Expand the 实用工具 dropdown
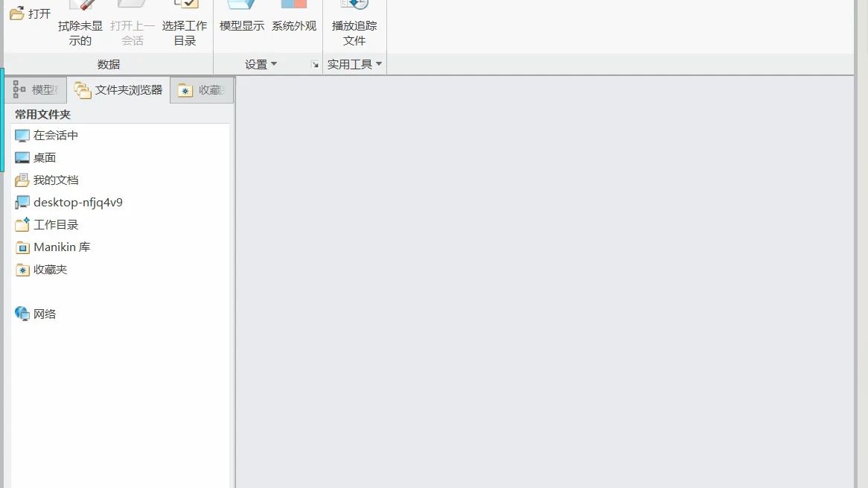 [x=354, y=65]
